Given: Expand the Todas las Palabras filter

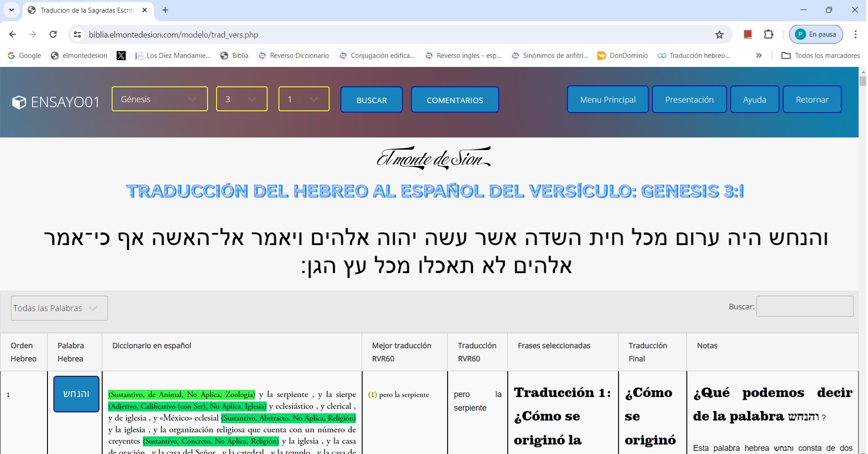Looking at the screenshot, I should (x=59, y=308).
